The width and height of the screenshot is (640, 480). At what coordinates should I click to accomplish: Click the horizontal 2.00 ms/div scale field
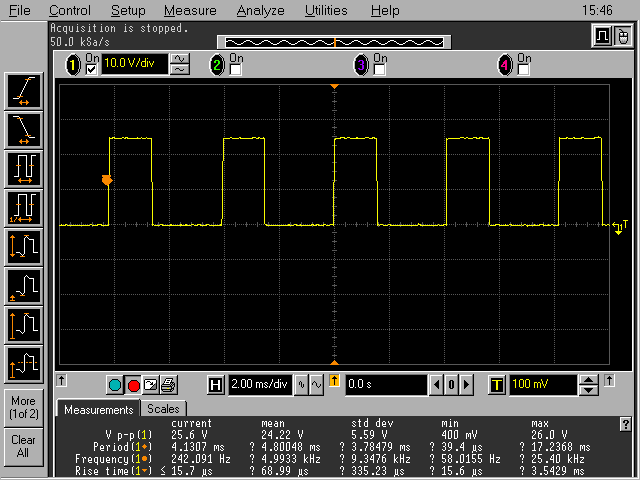[x=260, y=385]
